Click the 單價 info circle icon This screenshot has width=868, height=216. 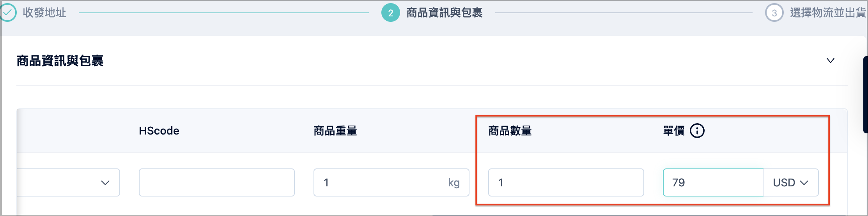pyautogui.click(x=697, y=131)
